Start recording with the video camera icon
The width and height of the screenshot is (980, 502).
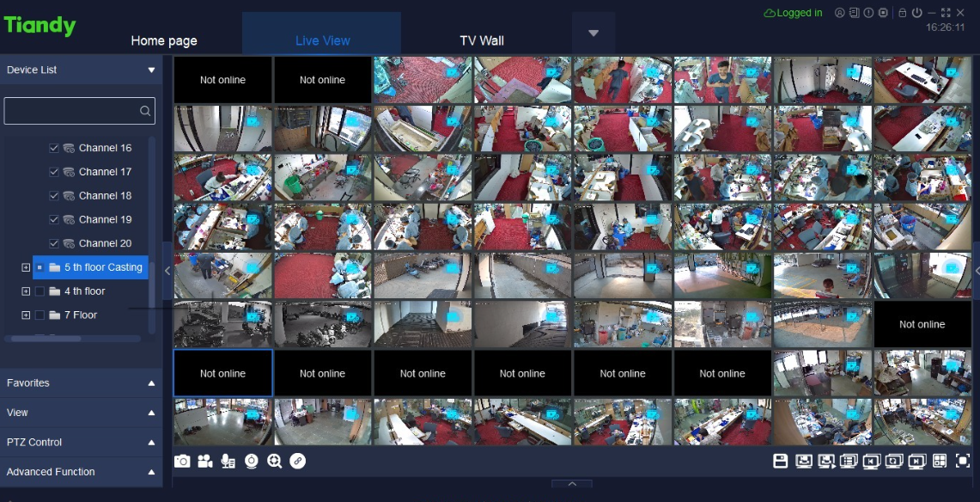tap(204, 462)
